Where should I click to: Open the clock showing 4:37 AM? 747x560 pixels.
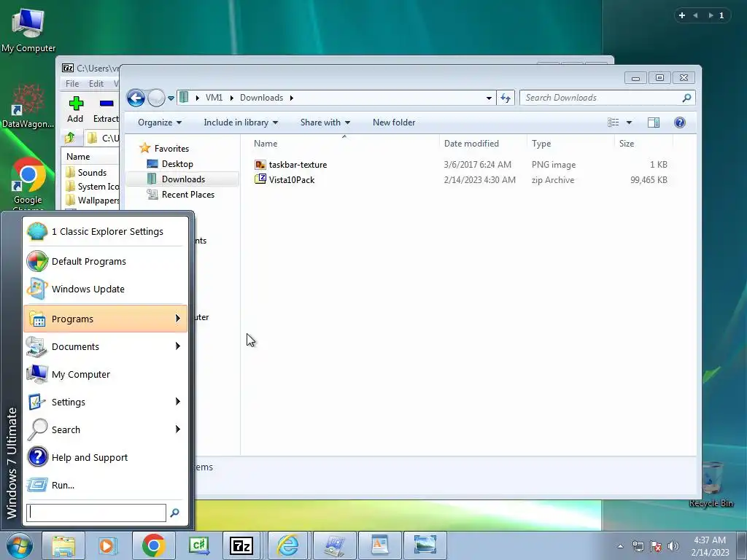(710, 546)
